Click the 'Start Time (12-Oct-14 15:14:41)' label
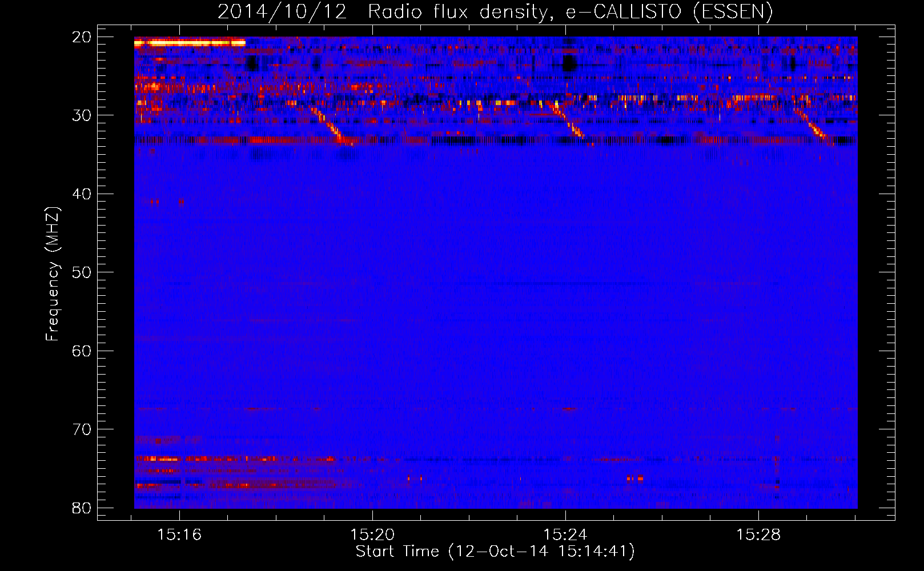Image resolution: width=924 pixels, height=571 pixels. tap(495, 552)
